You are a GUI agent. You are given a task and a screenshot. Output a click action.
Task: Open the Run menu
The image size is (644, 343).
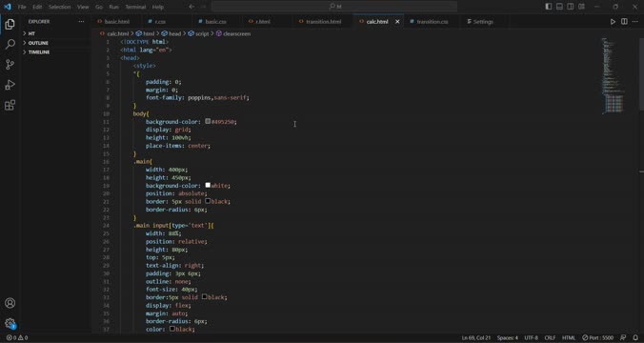click(114, 7)
